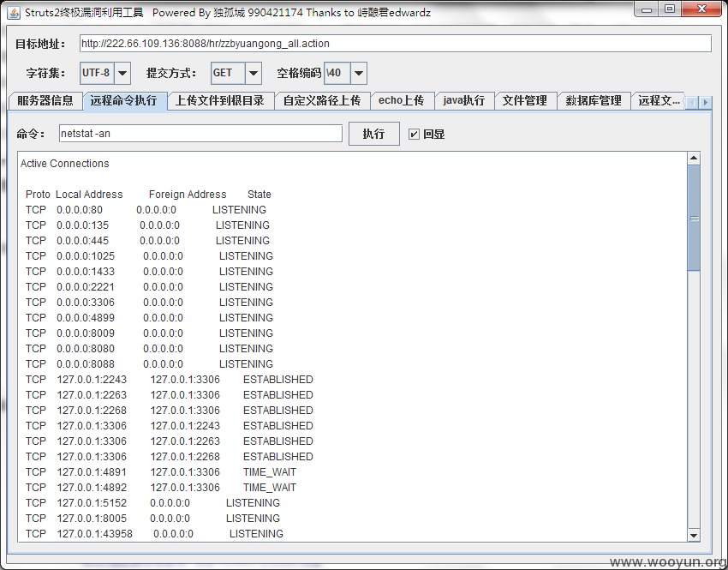Click the 0.0.0.0:1433 local address
The width and height of the screenshot is (728, 570).
(86, 272)
